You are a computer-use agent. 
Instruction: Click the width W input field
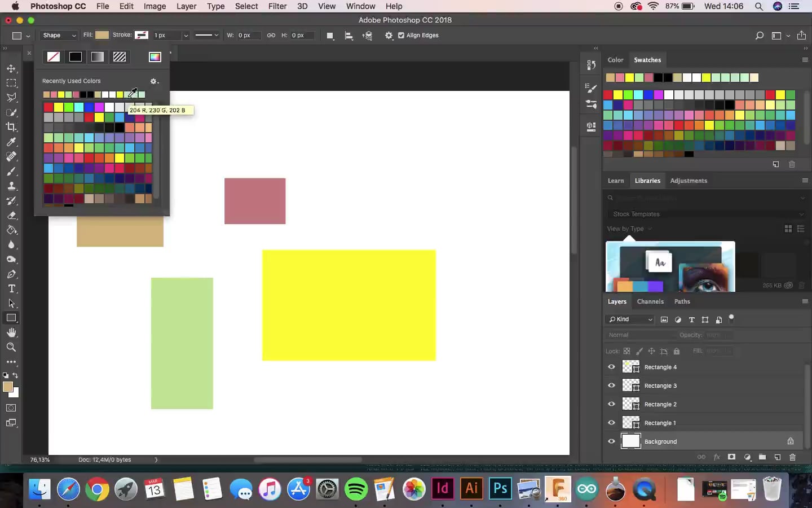pos(249,35)
